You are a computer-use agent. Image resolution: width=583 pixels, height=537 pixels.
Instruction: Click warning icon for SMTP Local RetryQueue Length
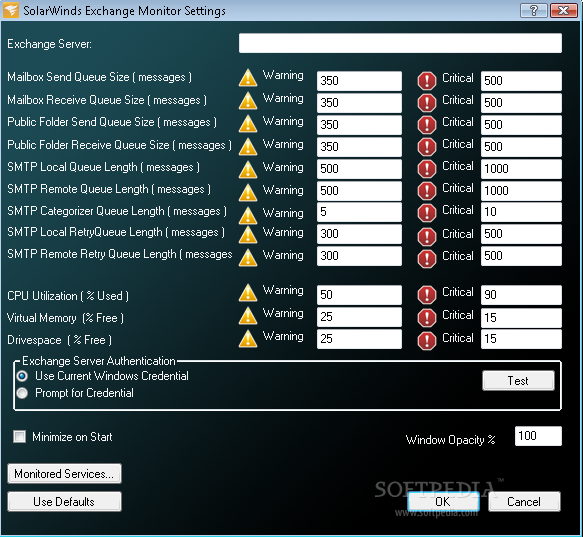[248, 235]
